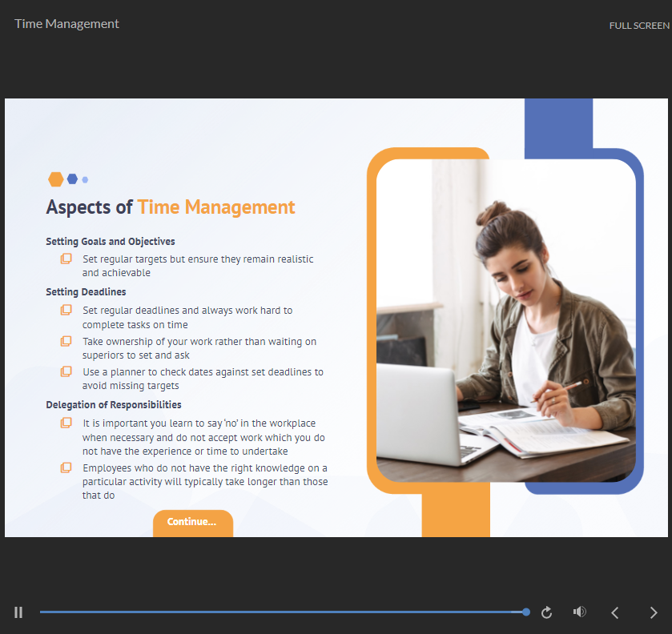Pause the course playback
This screenshot has height=634, width=672.
coord(18,612)
